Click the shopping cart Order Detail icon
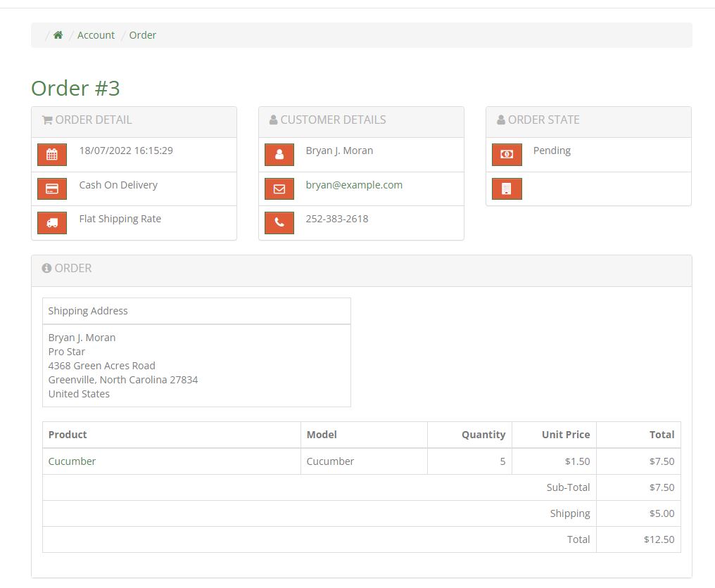The height and width of the screenshot is (588, 715). point(47,120)
